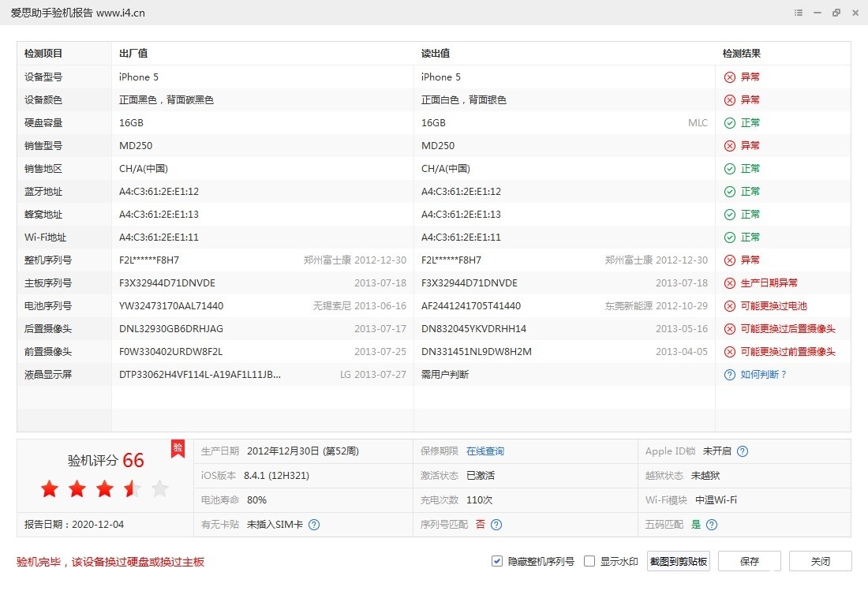The image size is (868, 591).
Task: Click the 读出值 column header
Action: click(436, 54)
